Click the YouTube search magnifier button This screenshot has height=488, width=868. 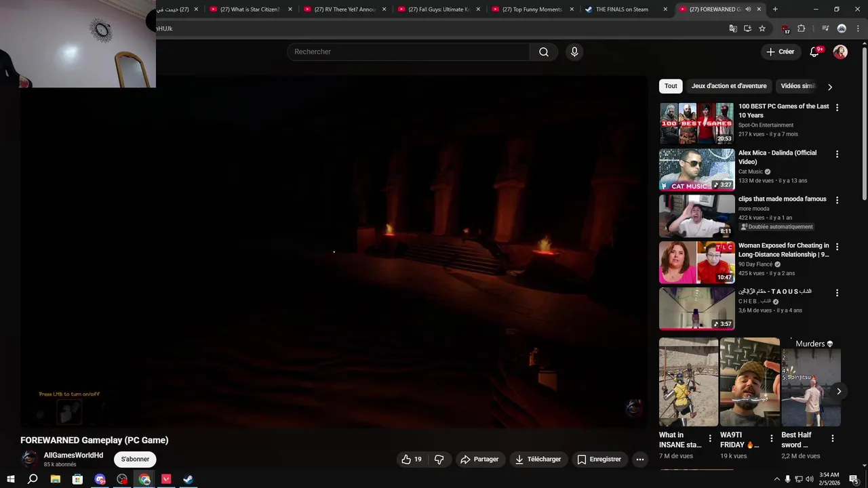pos(544,52)
